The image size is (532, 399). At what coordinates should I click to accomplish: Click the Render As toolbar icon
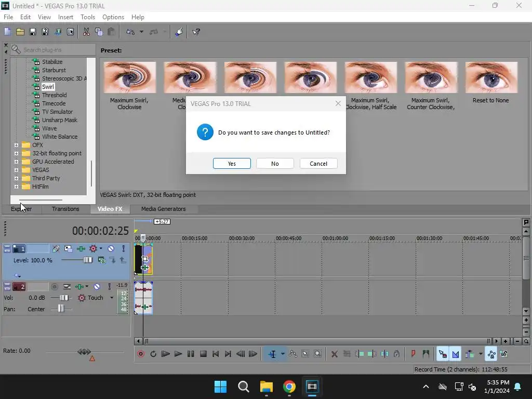pyautogui.click(x=58, y=32)
